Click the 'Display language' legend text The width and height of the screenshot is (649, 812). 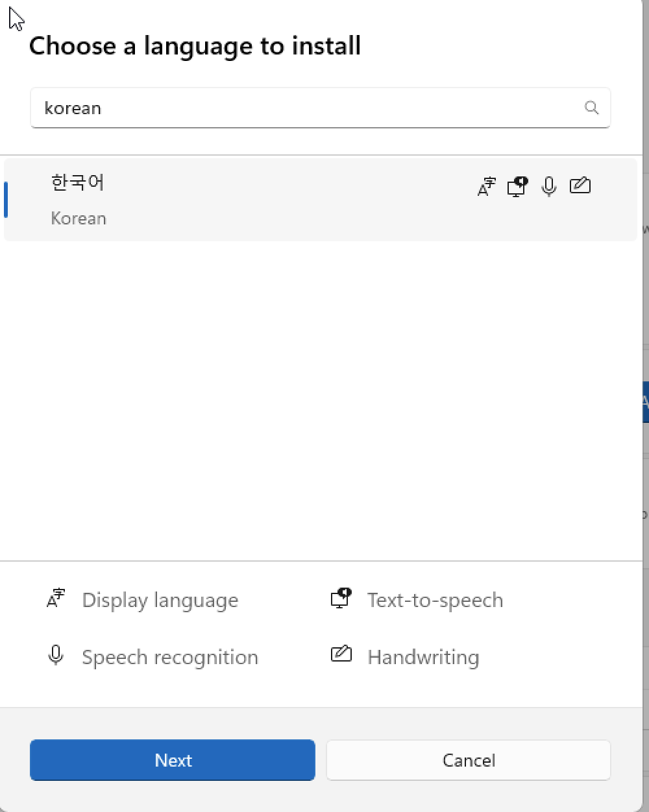tap(160, 601)
